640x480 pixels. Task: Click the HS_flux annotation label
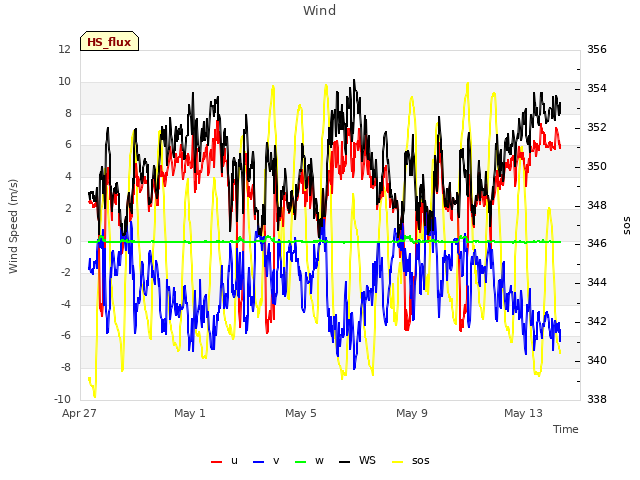(109, 42)
